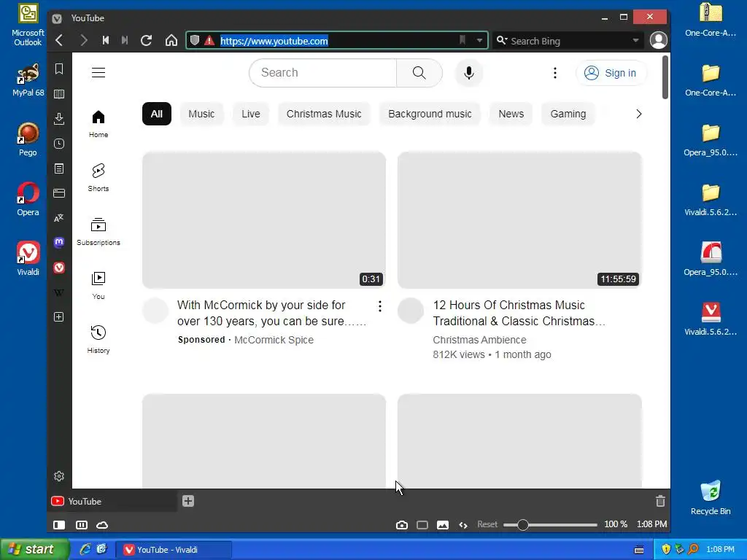
Task: Adjust the page zoom slider
Action: pyautogui.click(x=550, y=525)
